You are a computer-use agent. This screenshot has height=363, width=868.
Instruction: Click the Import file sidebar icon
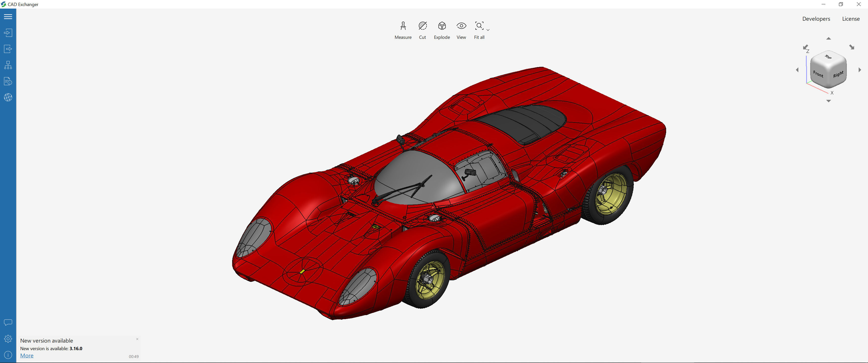pos(8,33)
